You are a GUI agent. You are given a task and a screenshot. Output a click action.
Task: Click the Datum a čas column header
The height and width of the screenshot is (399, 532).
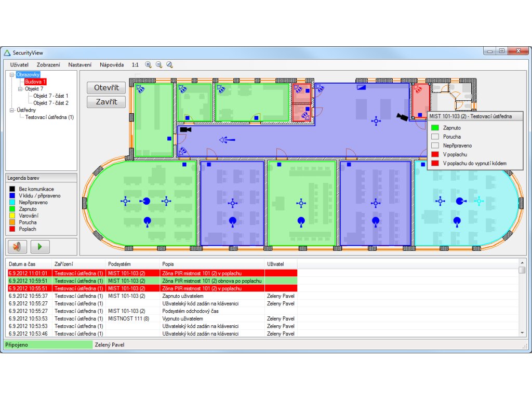click(x=29, y=264)
